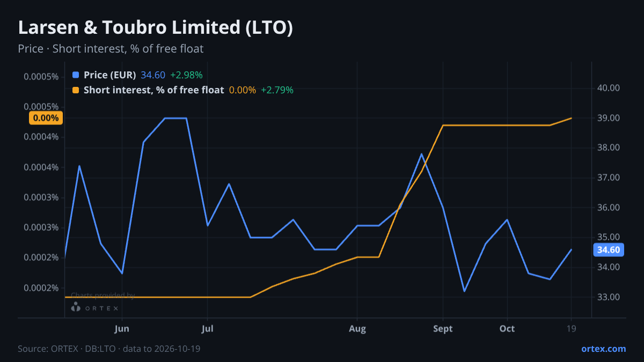Click the 34.00 right axis label
The width and height of the screenshot is (644, 362).
coord(609,267)
